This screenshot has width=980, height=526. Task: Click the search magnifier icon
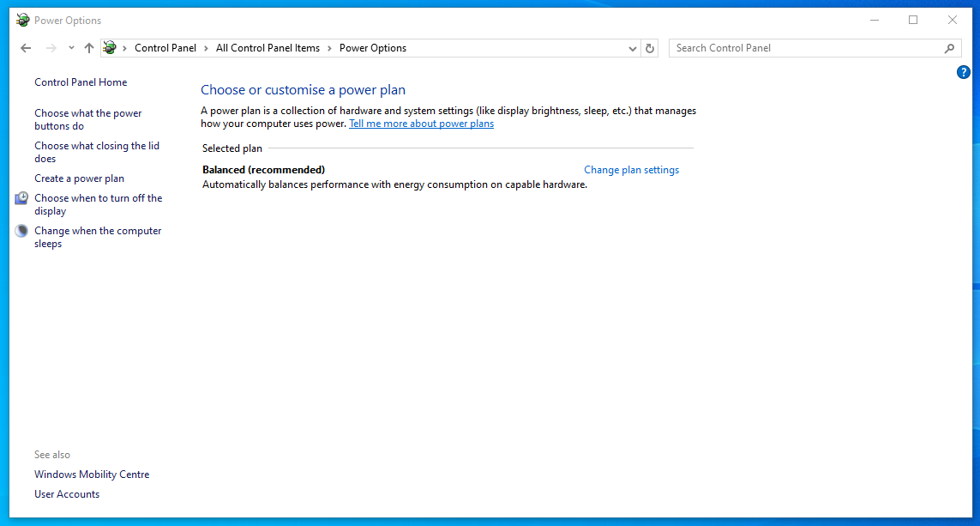pyautogui.click(x=949, y=48)
